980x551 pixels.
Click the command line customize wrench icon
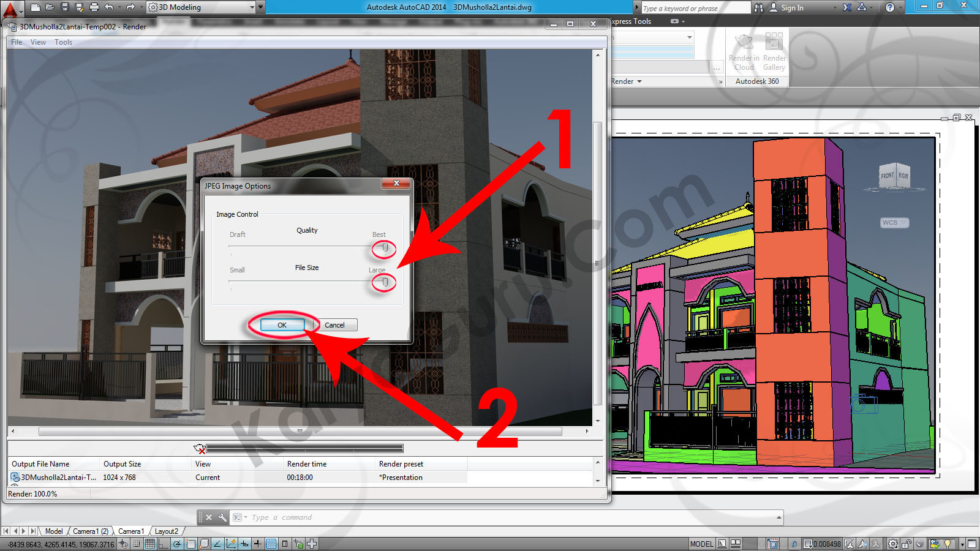222,517
